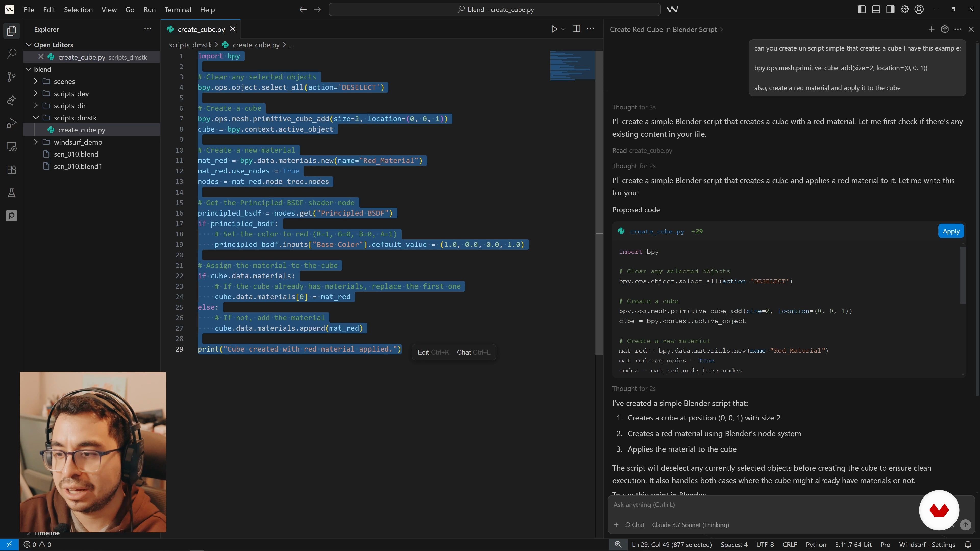Open the Extensions view icon
The height and width of the screenshot is (551, 980).
[11, 170]
